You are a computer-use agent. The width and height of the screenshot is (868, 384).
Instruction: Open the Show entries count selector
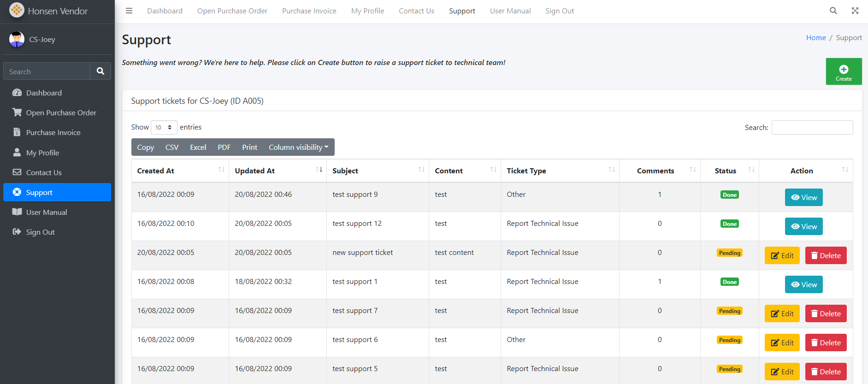[164, 128]
